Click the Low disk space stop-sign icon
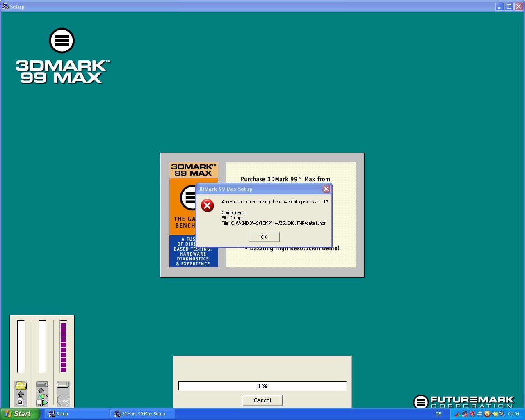 63,400
